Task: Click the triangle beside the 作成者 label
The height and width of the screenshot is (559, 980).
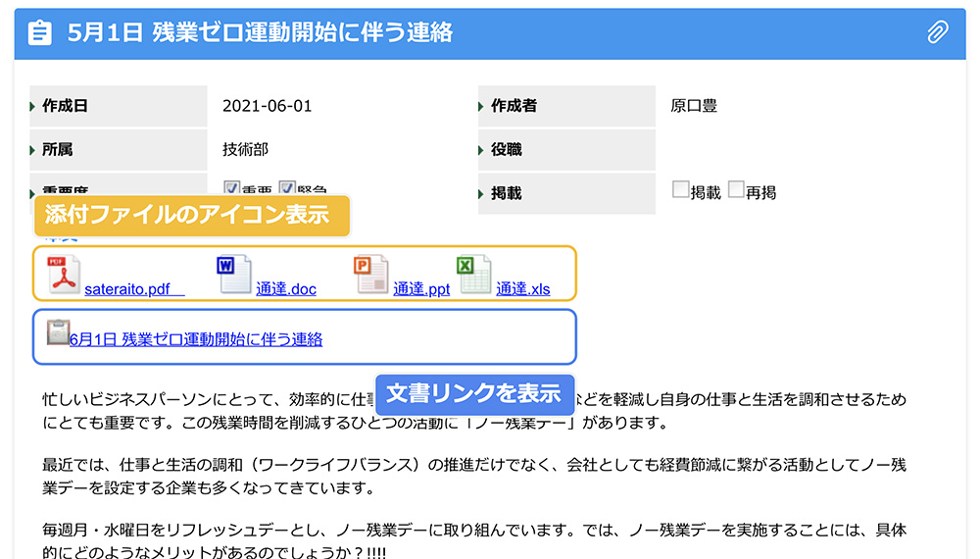Action: click(483, 106)
